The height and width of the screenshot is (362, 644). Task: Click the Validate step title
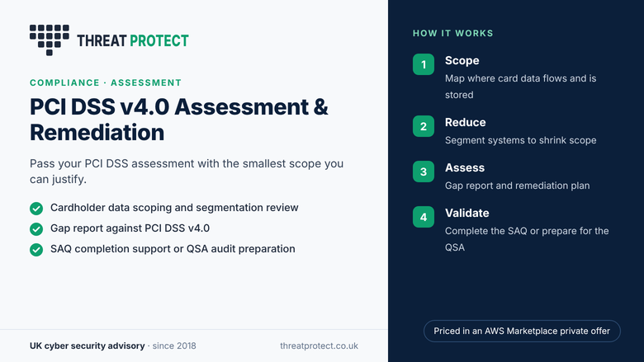point(467,214)
